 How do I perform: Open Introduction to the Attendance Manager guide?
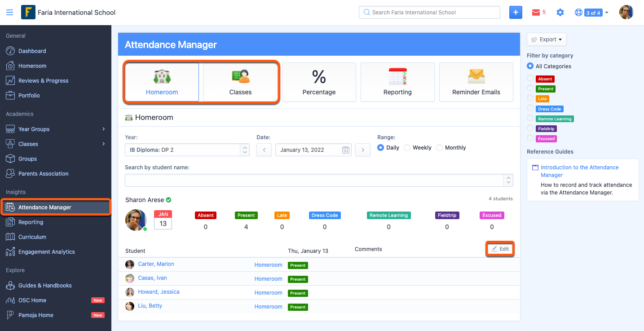click(x=579, y=171)
